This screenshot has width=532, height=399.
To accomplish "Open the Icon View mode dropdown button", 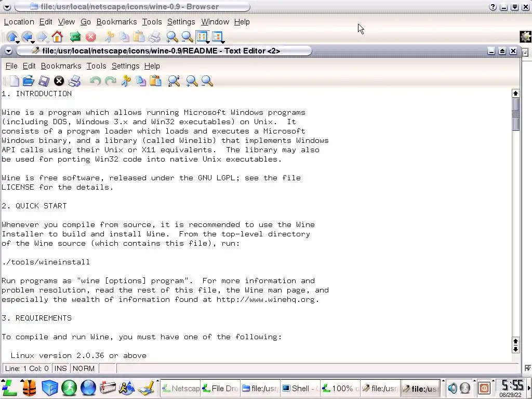I will [x=203, y=37].
